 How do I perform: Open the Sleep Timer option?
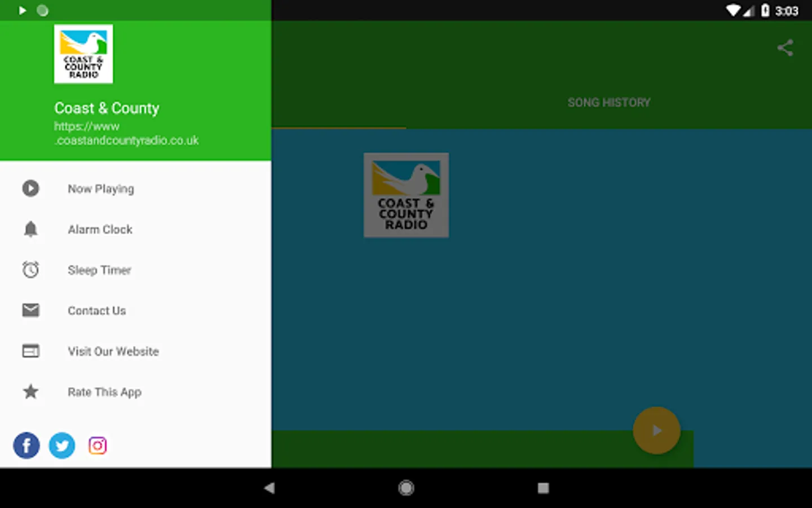135,270
